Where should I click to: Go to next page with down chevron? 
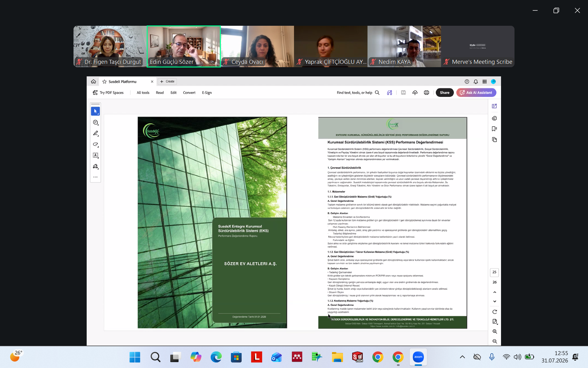(495, 301)
